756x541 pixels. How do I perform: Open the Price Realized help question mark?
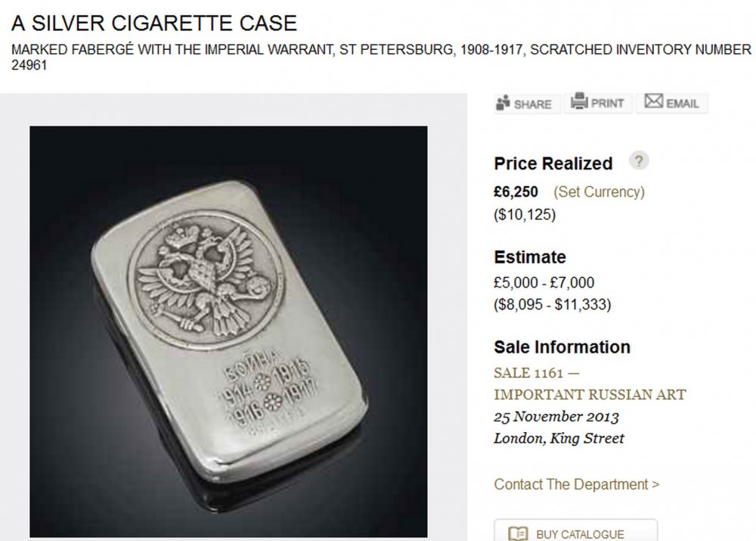coord(640,161)
